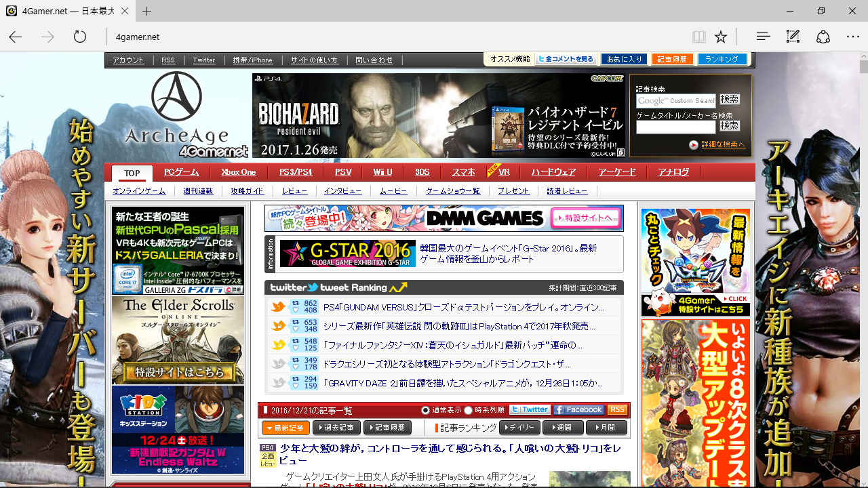Open the アーケード tab
The height and width of the screenshot is (488, 868).
coord(617,172)
